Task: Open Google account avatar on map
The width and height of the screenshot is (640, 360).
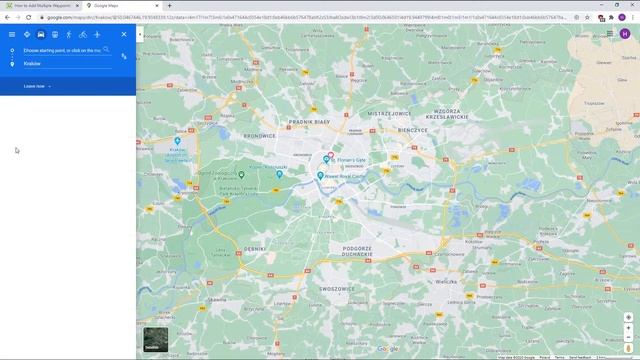Action: coord(625,34)
